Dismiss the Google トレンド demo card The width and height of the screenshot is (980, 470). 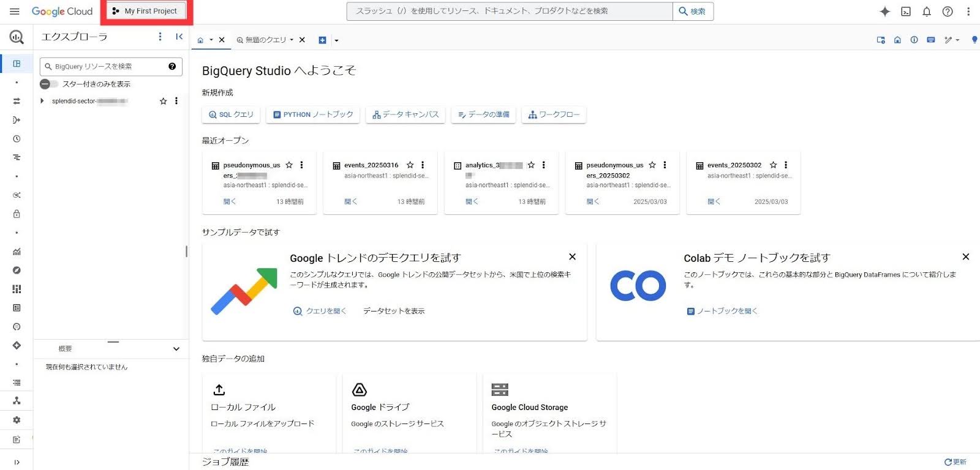click(572, 257)
